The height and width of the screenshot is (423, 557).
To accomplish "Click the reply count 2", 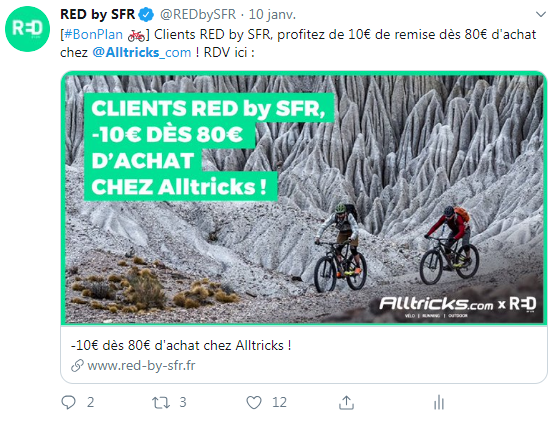I will tap(91, 402).
